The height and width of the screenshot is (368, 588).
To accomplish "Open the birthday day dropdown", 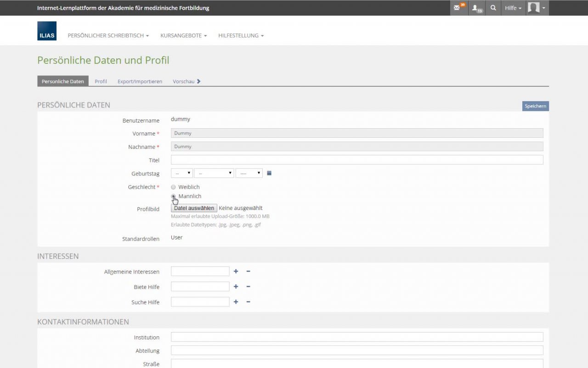I will click(x=182, y=173).
